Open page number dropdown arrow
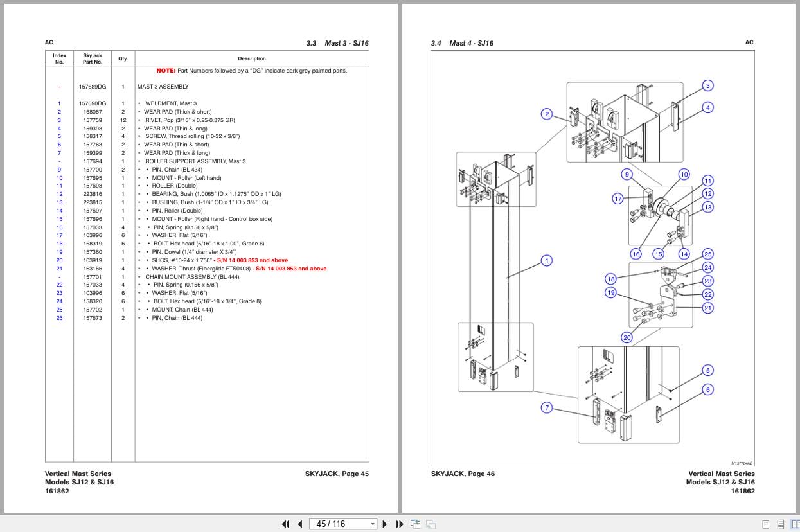The image size is (800, 532). coord(373,524)
